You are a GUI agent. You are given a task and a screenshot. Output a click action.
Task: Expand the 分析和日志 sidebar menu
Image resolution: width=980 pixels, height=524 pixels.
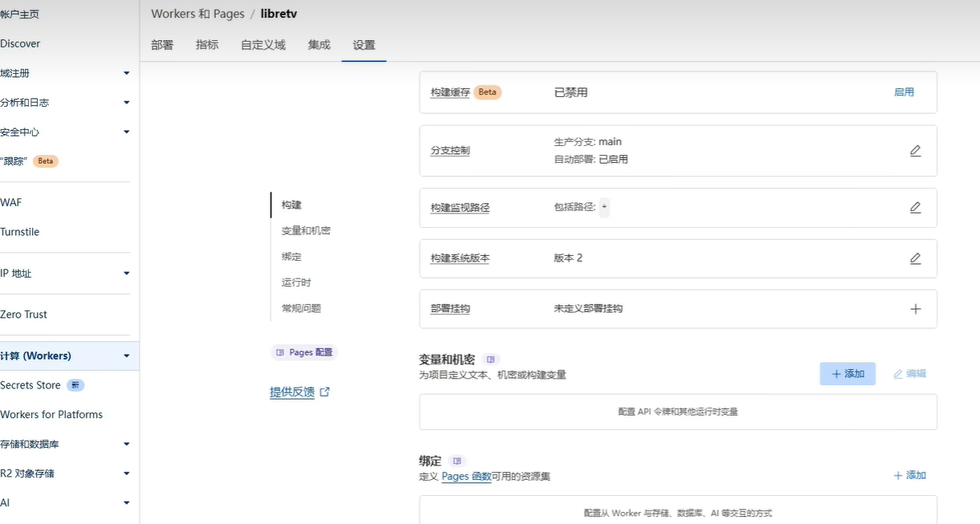click(x=126, y=103)
